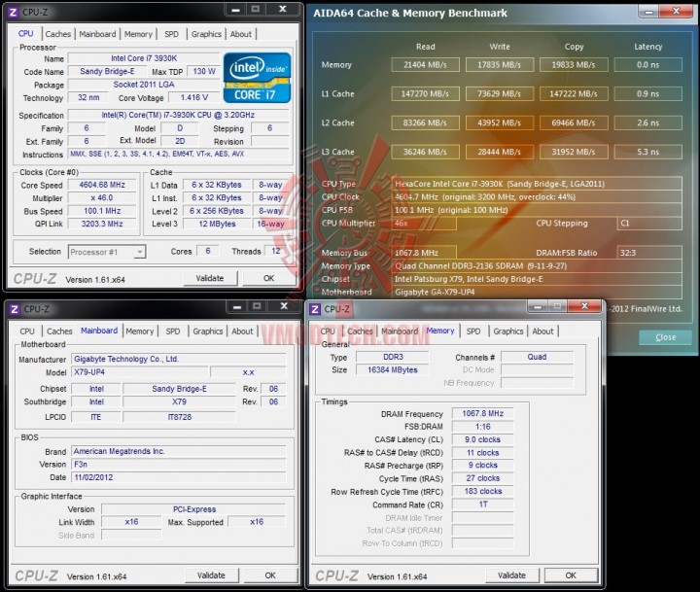Click OK in Mainboard CPU-Z window
700x592 pixels.
pyautogui.click(x=270, y=575)
